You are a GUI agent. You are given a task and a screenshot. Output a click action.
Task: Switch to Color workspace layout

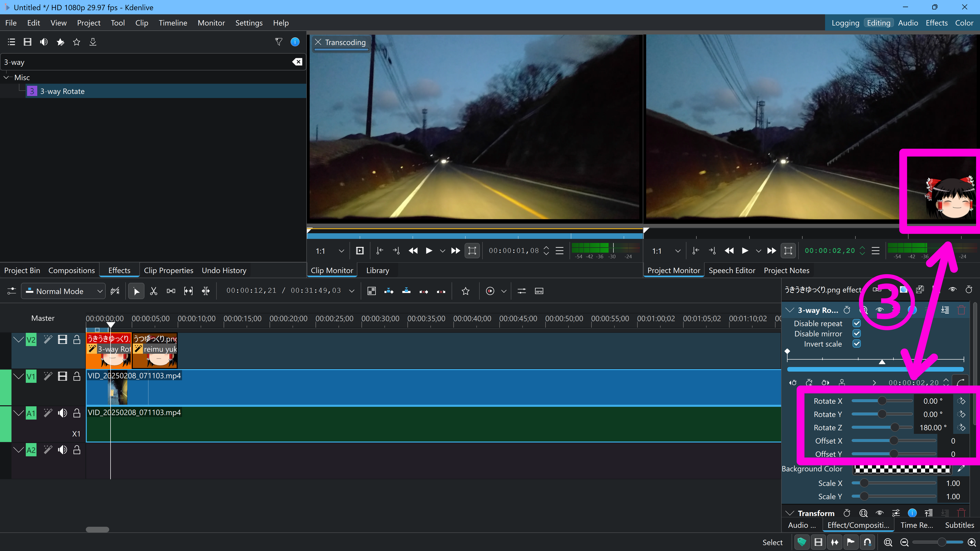pyautogui.click(x=964, y=23)
